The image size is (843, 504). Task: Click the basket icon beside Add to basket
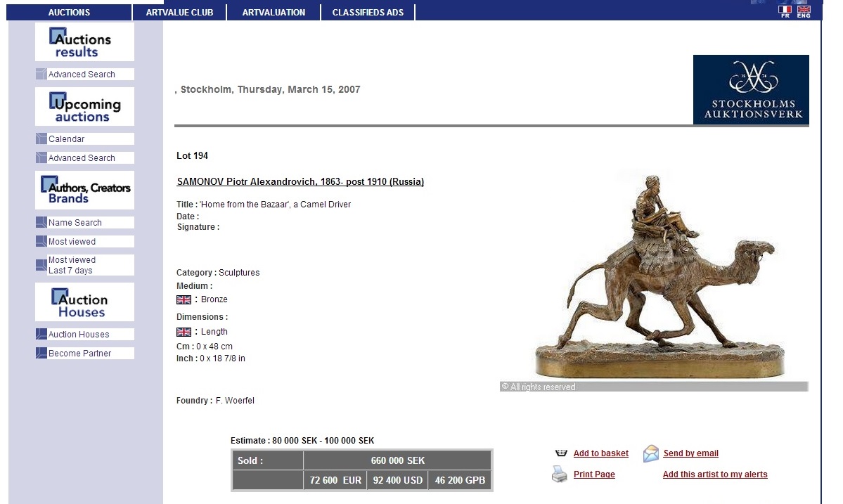click(561, 453)
